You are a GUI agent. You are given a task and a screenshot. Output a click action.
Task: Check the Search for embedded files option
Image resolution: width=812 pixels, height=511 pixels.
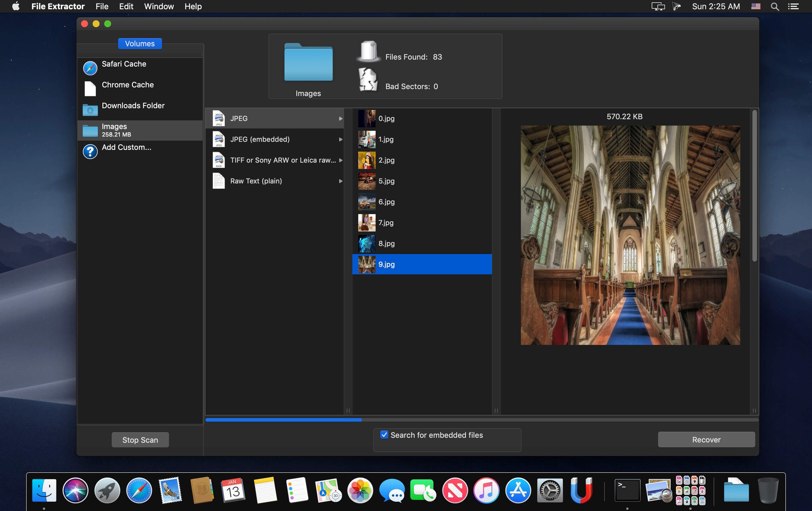[x=384, y=435]
